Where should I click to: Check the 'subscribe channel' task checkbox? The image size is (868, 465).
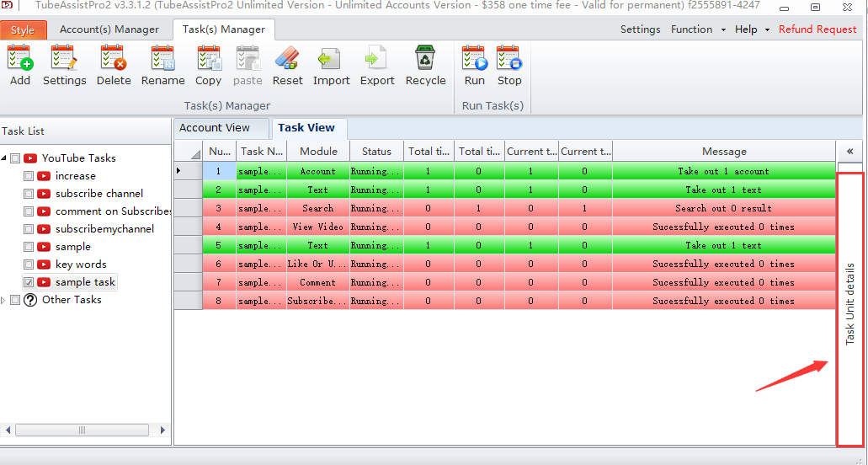(29, 194)
